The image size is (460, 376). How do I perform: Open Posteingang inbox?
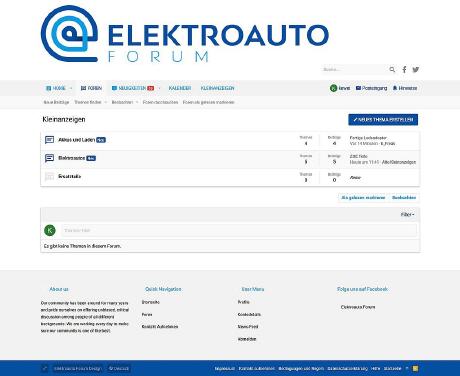click(371, 88)
